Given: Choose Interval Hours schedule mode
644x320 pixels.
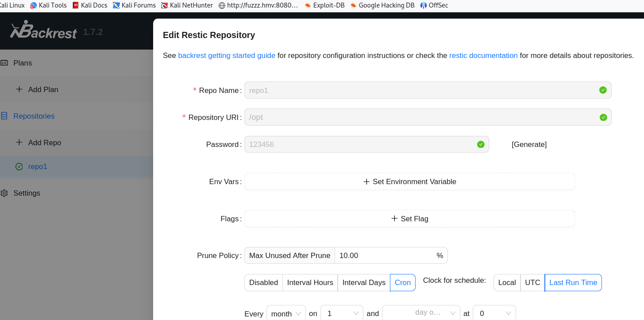Looking at the screenshot, I should (310, 282).
